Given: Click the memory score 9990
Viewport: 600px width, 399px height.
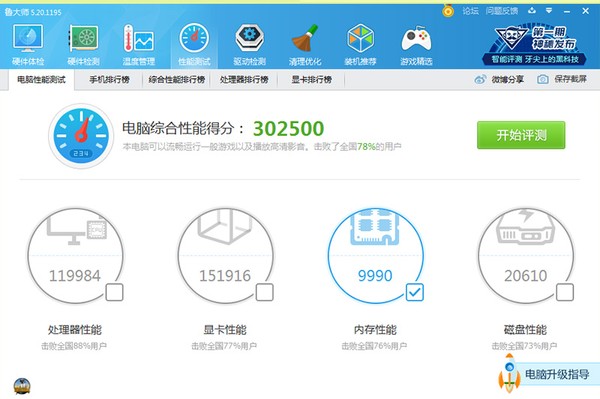Looking at the screenshot, I should pyautogui.click(x=375, y=275).
